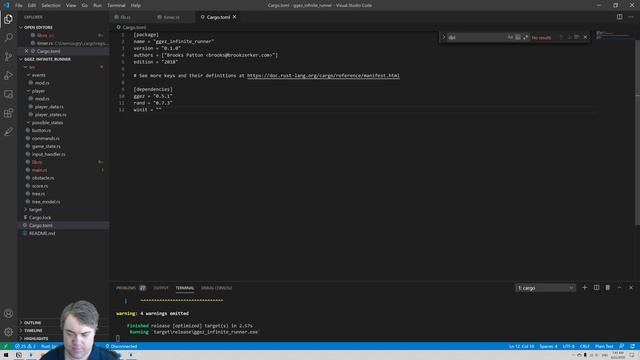Maximize the terminal panel
The width and height of the screenshot is (640, 360).
pos(619,288)
